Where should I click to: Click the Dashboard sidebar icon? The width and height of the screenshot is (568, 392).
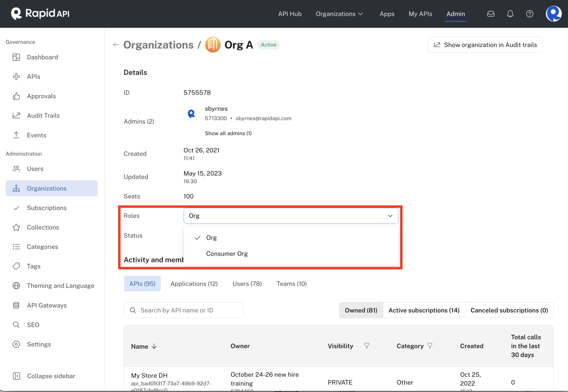(16, 57)
